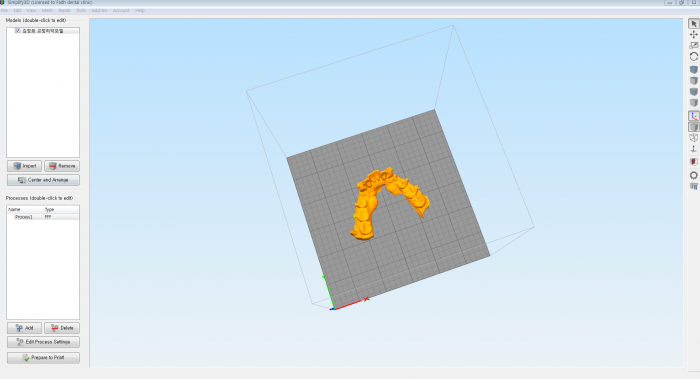Screen dimensions: 700x379
Task: Toggle point normals display
Action: (x=693, y=149)
